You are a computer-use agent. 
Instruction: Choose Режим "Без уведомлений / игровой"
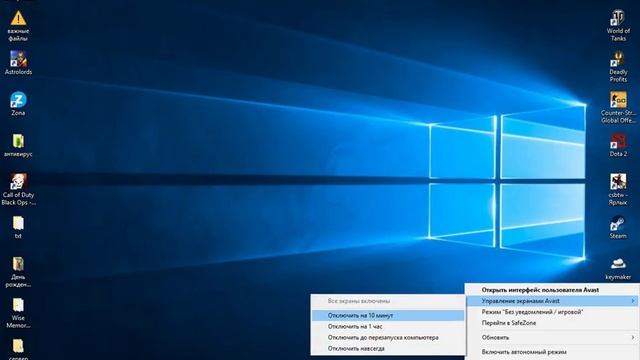[552, 312]
